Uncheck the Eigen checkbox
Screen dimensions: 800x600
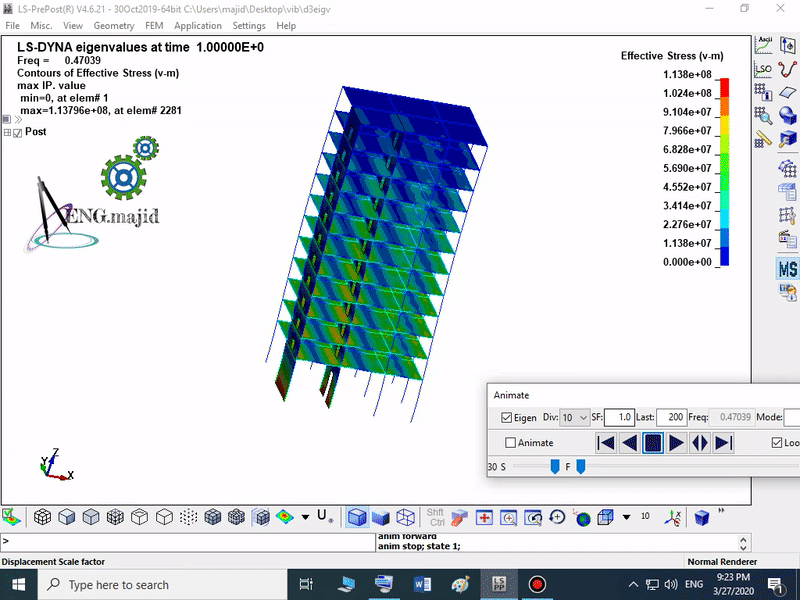[506, 417]
